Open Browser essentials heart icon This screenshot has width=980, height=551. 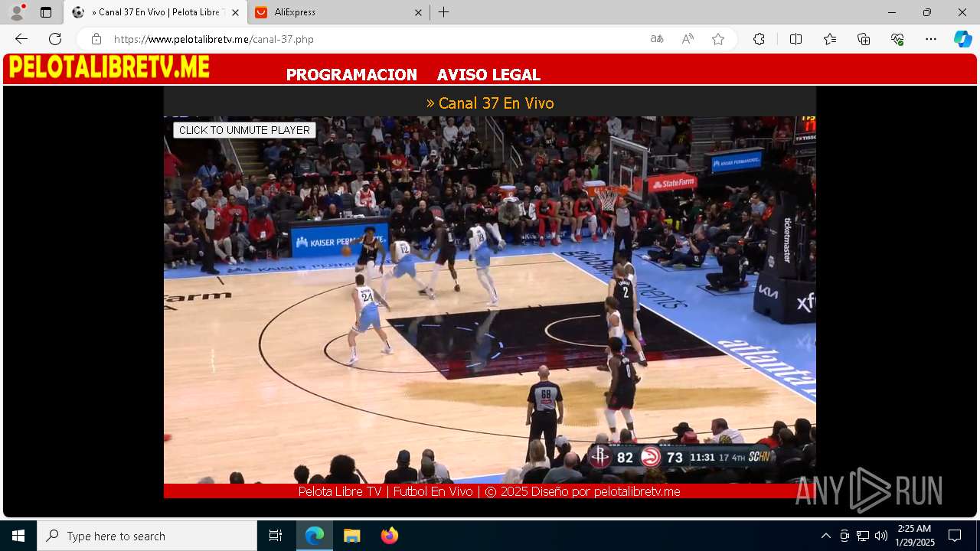tap(897, 39)
